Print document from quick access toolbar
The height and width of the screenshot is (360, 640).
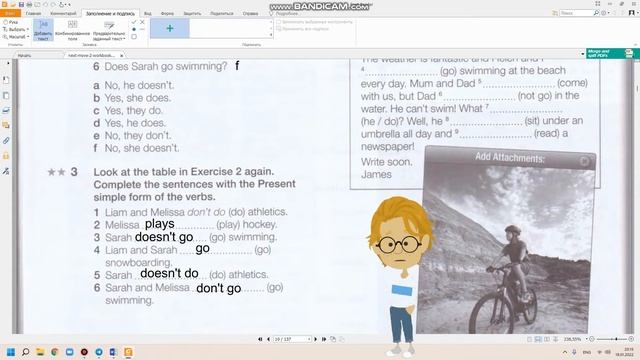click(29, 4)
